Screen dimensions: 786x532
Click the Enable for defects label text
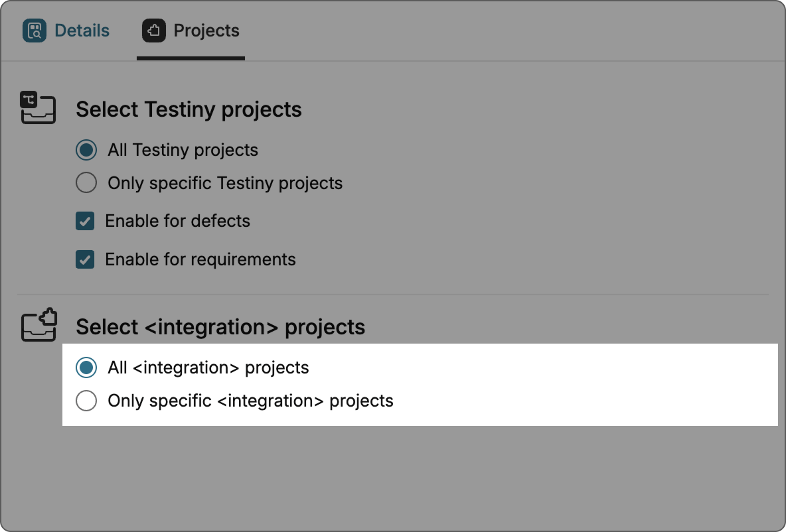pyautogui.click(x=177, y=221)
